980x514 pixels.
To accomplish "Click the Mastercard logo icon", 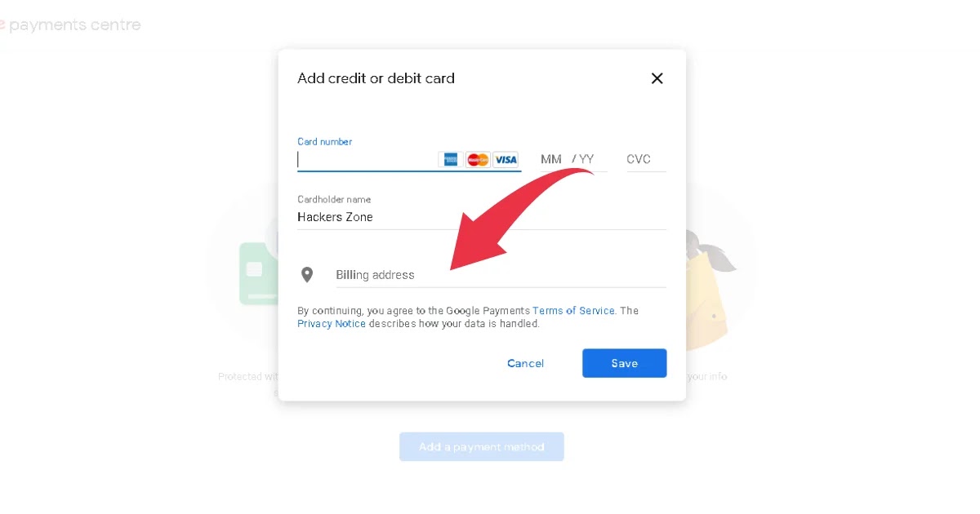I will pyautogui.click(x=479, y=160).
